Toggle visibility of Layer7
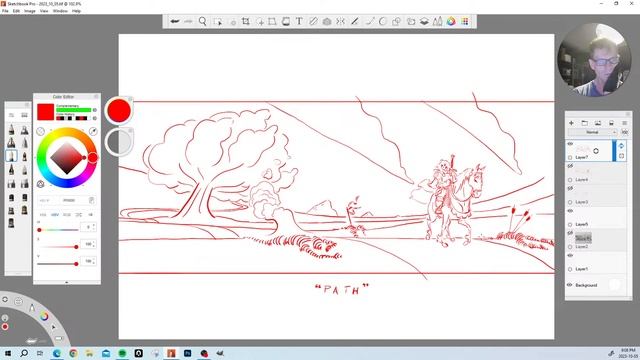The height and width of the screenshot is (360, 640). [570, 144]
